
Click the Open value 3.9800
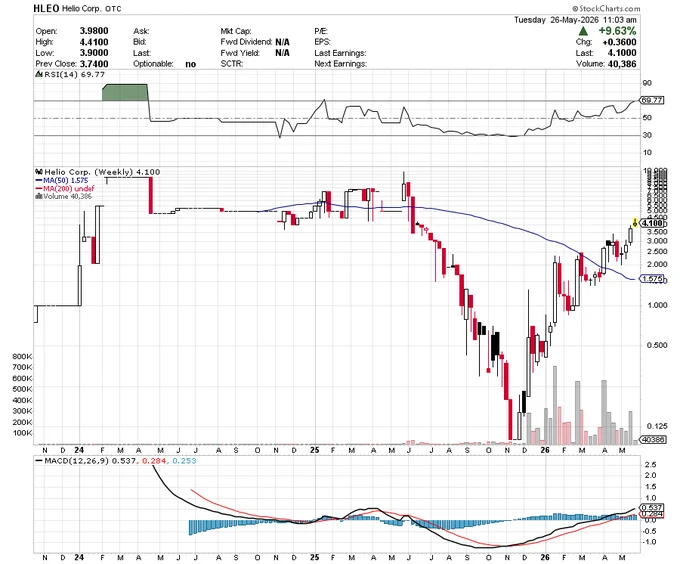click(x=94, y=31)
